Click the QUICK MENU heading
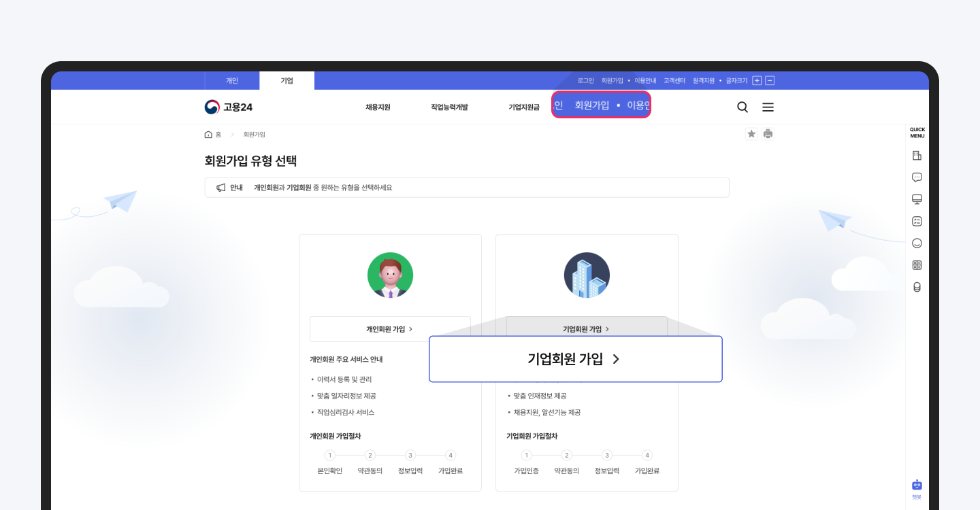The height and width of the screenshot is (510, 980). (917, 133)
